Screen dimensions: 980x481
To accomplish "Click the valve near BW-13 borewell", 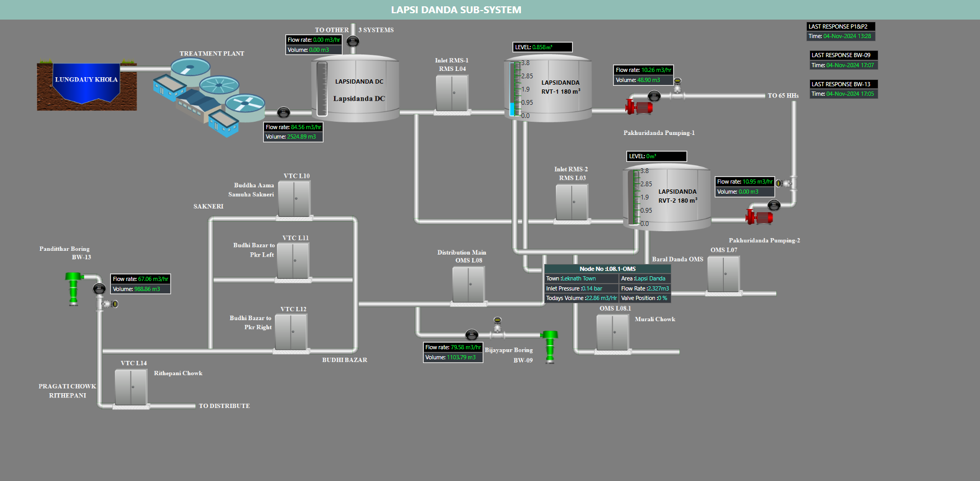I will [110, 304].
